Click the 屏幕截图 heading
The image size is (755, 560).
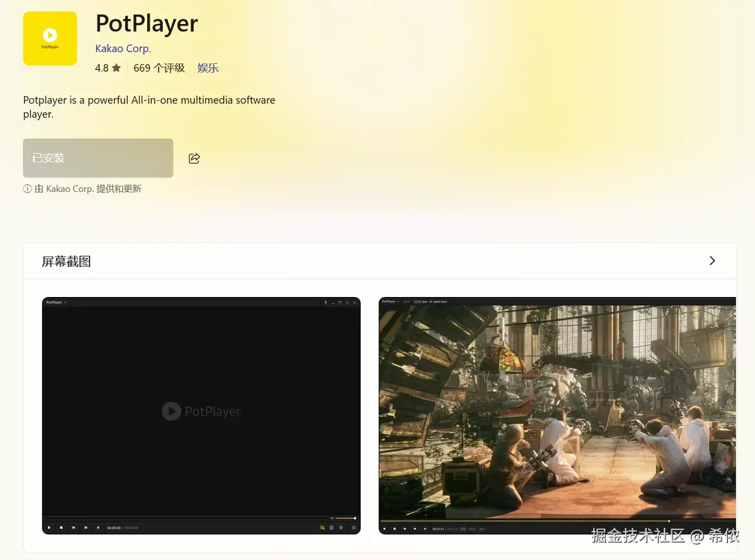(x=67, y=261)
